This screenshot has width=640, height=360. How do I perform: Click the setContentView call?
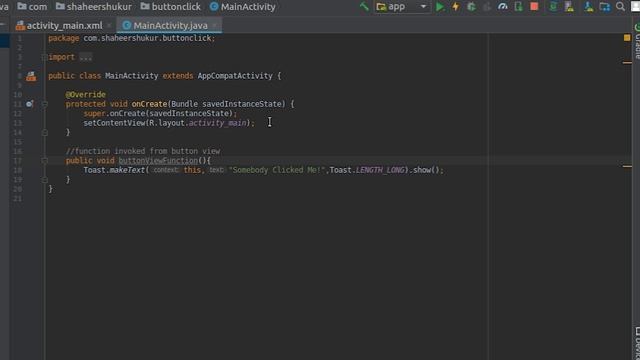[x=169, y=123]
